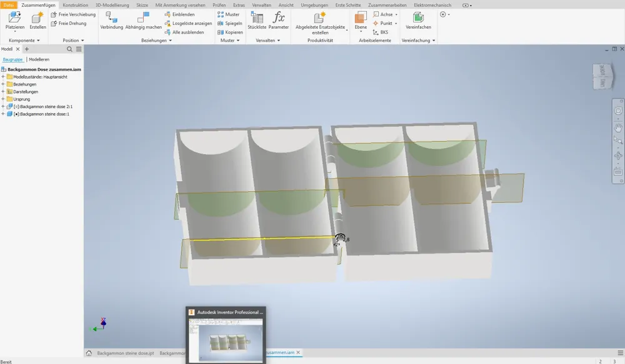Expand the Beziehungen folder in browser

point(3,84)
